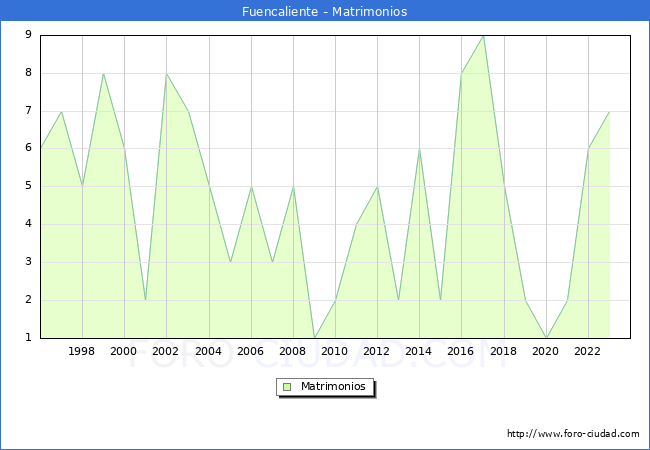Open the http://www.foro-ciudad.com link
The height and width of the screenshot is (450, 650).
click(x=573, y=434)
